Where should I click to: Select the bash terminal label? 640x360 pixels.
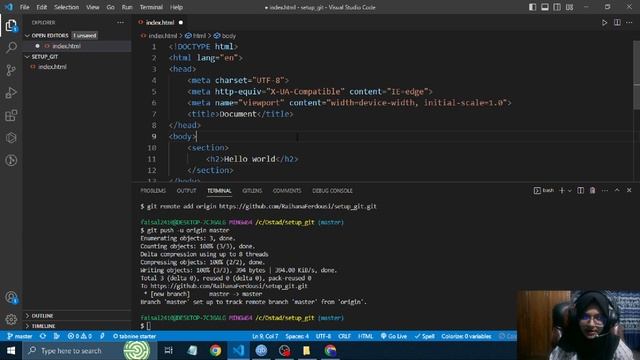(544, 191)
